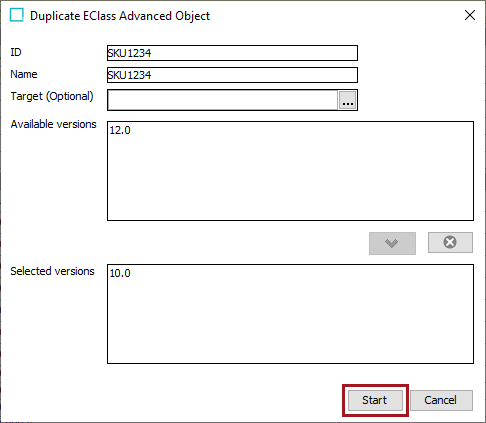Click the Target (Optional) label
The height and width of the screenshot is (423, 486).
pyautogui.click(x=52, y=96)
